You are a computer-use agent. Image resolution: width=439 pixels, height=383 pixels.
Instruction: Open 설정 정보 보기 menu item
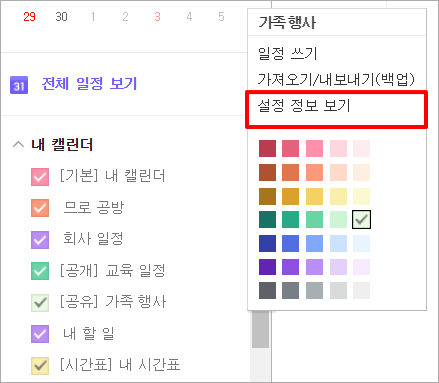[304, 106]
